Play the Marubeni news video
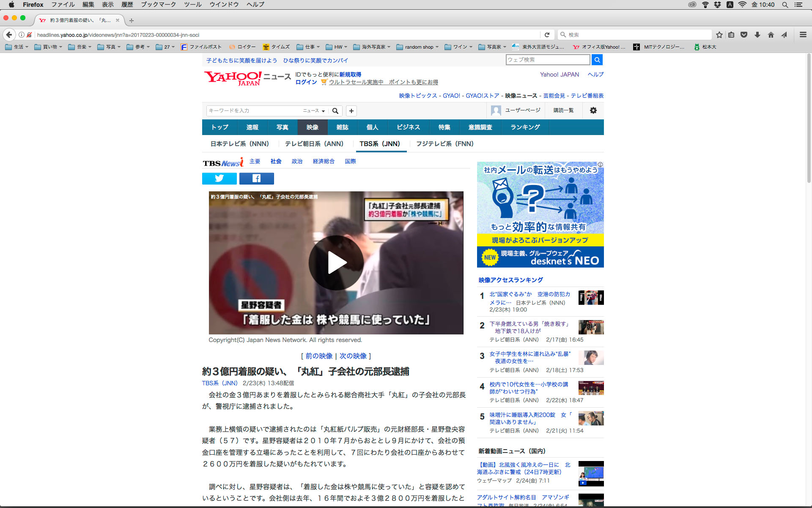Image resolution: width=812 pixels, height=508 pixels. click(336, 263)
